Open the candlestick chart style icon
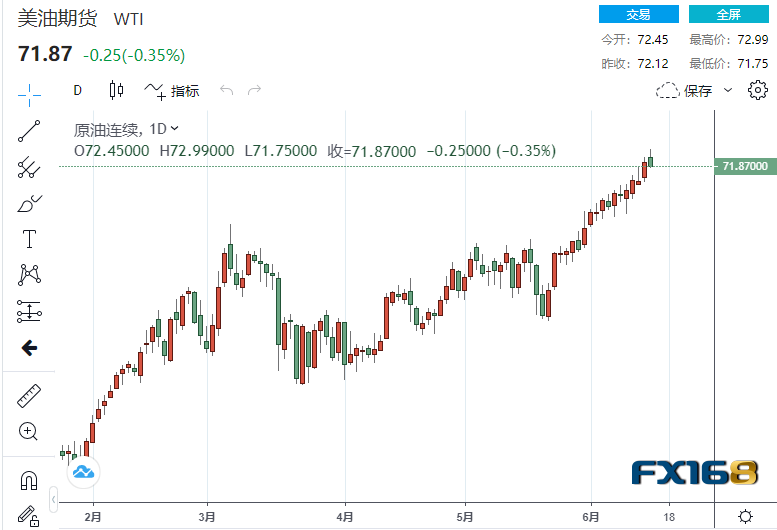Screen dimensions: 777x530 [116, 90]
